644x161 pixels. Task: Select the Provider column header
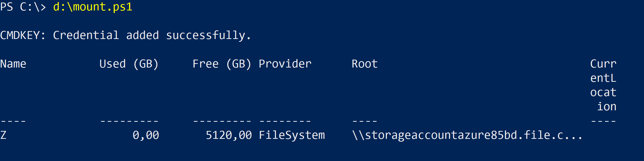(x=285, y=64)
